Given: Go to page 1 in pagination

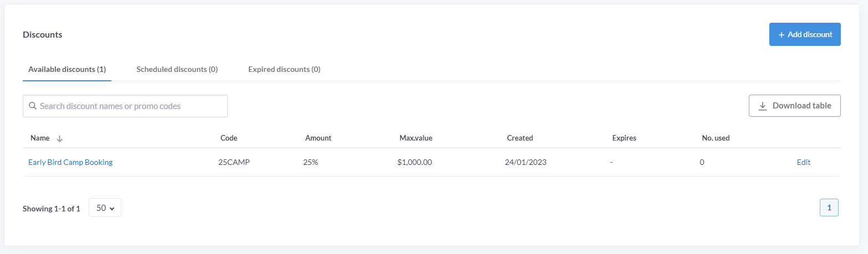Looking at the screenshot, I should [829, 208].
